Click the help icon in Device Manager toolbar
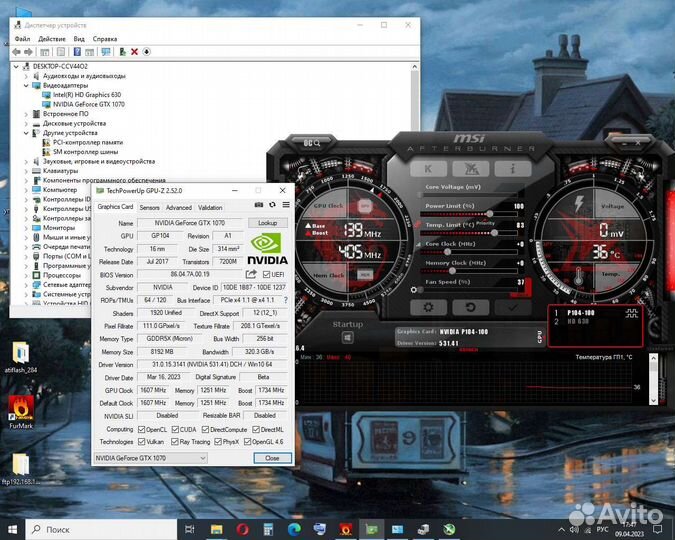Image resolution: width=675 pixels, height=540 pixels. click(x=77, y=52)
